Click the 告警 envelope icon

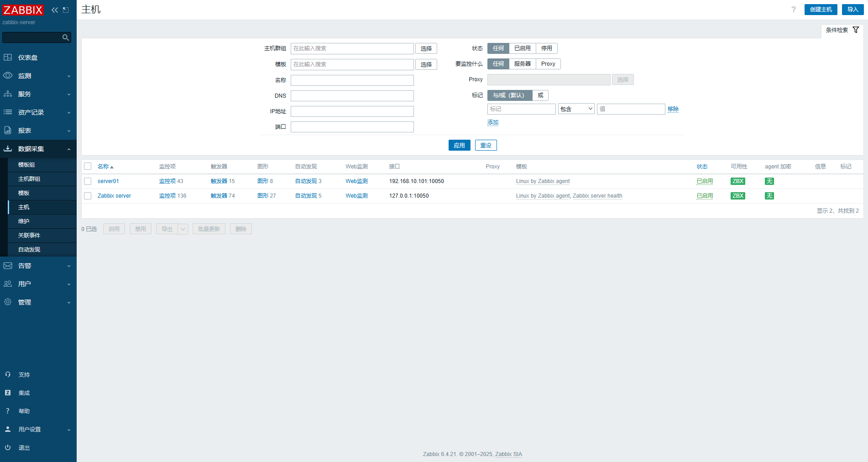pos(8,266)
